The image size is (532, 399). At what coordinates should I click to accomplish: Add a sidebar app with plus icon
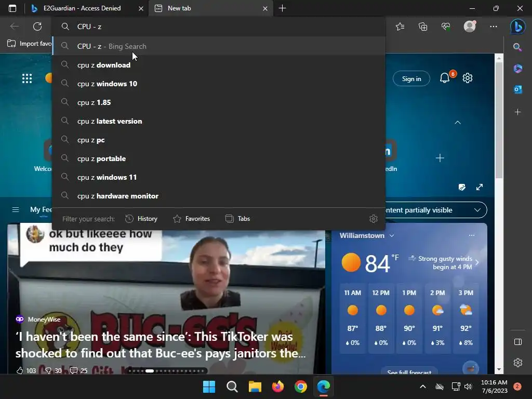tap(517, 112)
